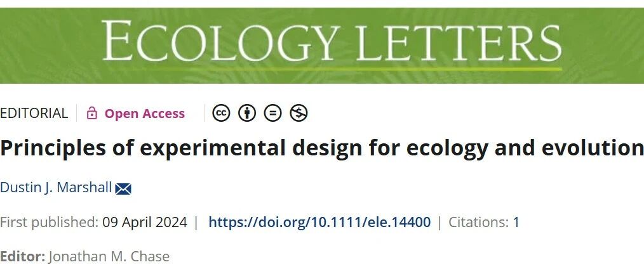Image resolution: width=644 pixels, height=274 pixels.
Task: Click the First published label
Action: click(x=49, y=223)
